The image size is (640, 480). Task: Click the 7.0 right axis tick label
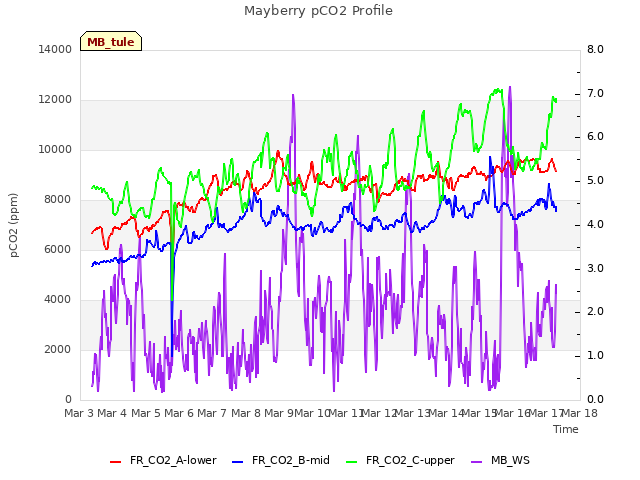(595, 93)
